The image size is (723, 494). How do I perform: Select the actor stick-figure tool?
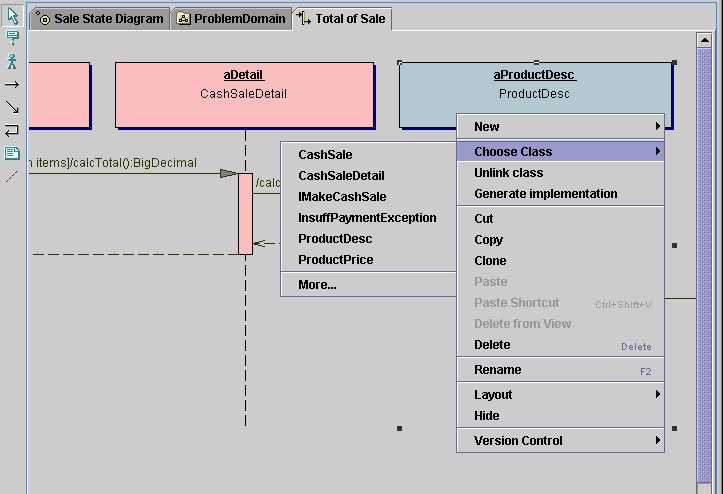click(12, 62)
